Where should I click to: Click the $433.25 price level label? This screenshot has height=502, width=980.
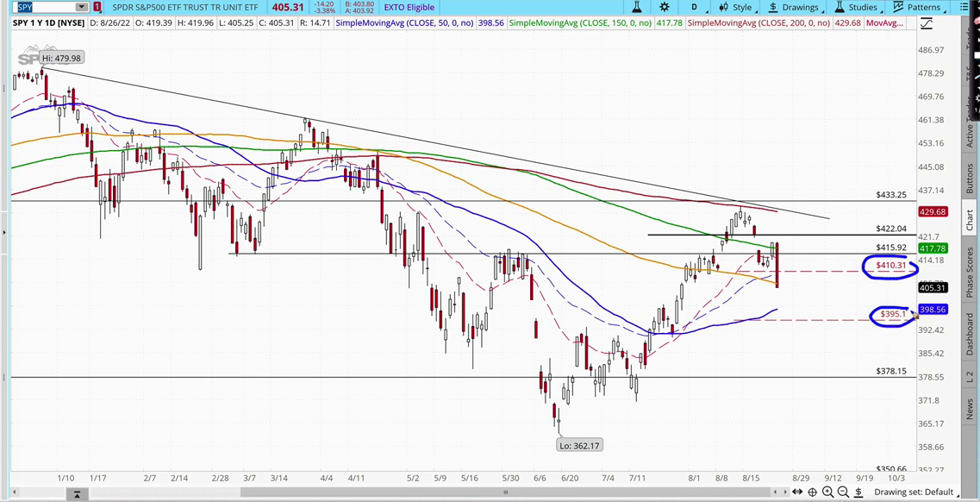(891, 195)
